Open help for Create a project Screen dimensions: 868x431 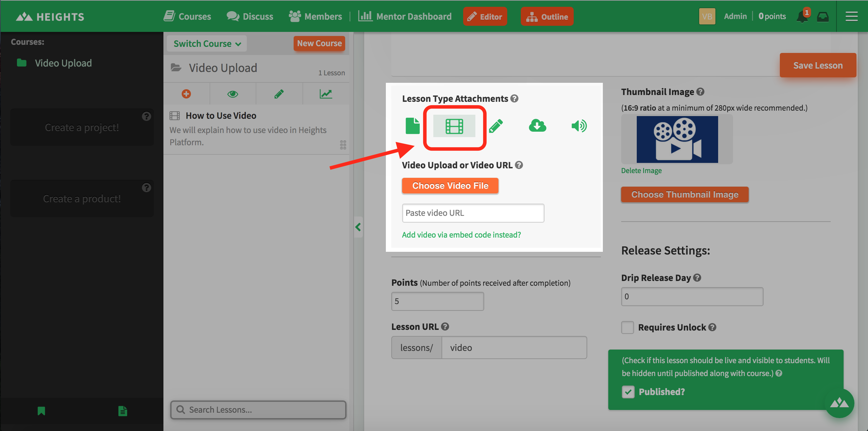pos(146,116)
